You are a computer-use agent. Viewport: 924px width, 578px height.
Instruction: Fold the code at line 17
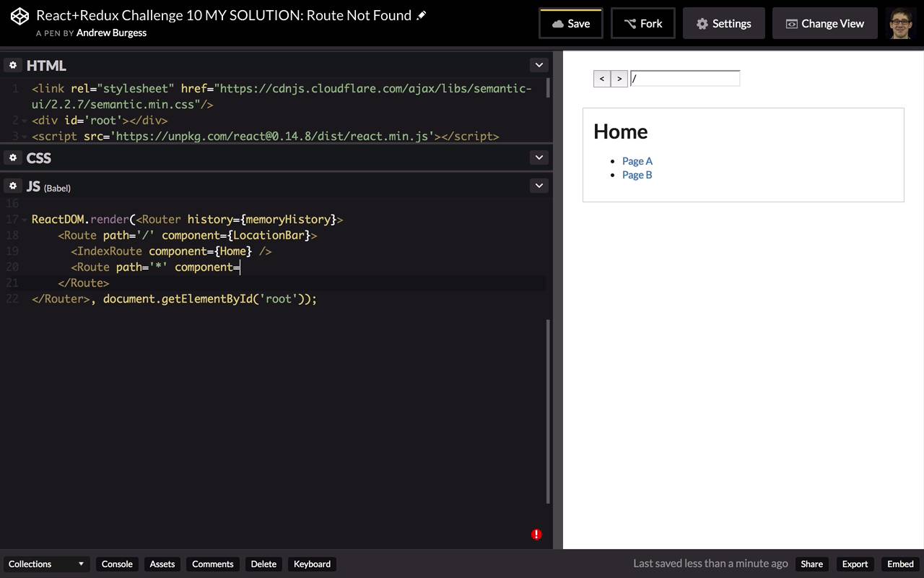point(25,220)
